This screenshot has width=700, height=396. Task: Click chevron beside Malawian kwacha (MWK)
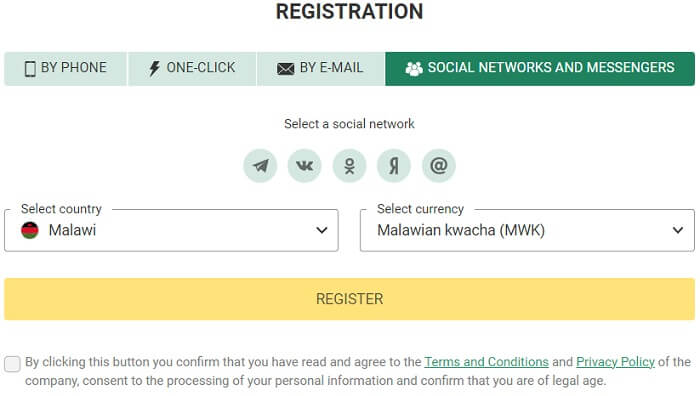(x=678, y=230)
